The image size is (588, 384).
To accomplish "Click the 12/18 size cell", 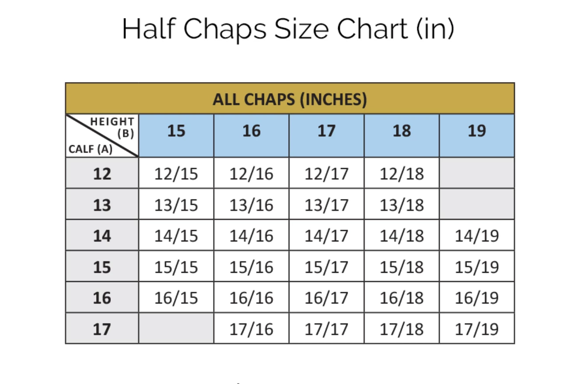I will click(x=402, y=174).
